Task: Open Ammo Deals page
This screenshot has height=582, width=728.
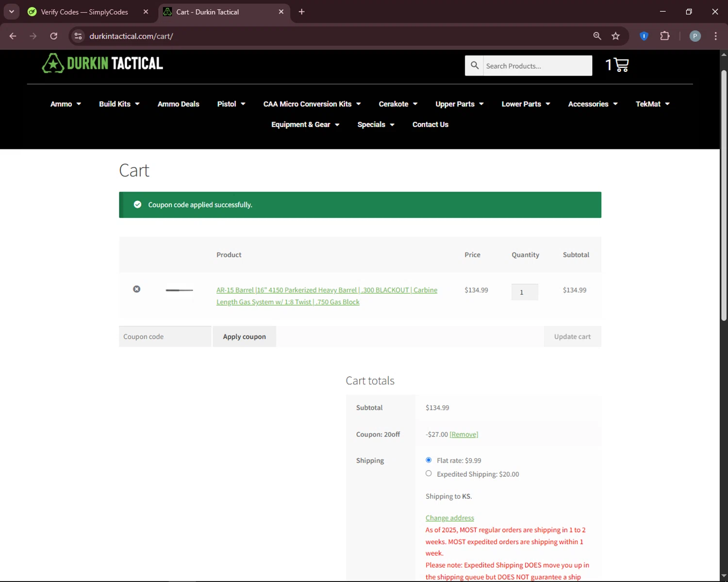Action: click(x=179, y=104)
